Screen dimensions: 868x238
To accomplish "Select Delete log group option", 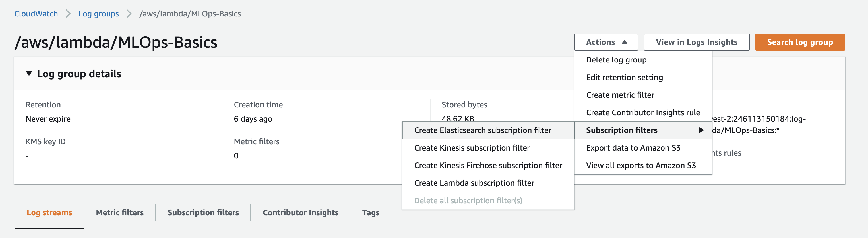I will (616, 60).
